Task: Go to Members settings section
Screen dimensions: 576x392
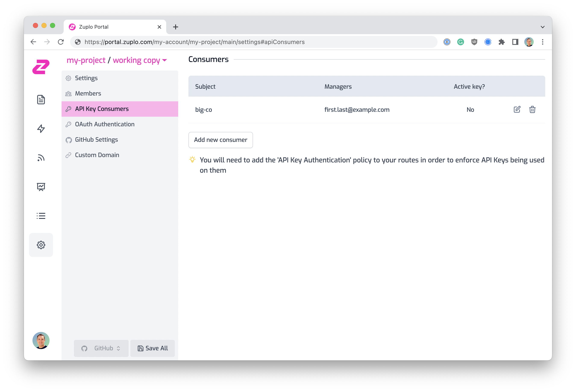Action: [x=88, y=93]
